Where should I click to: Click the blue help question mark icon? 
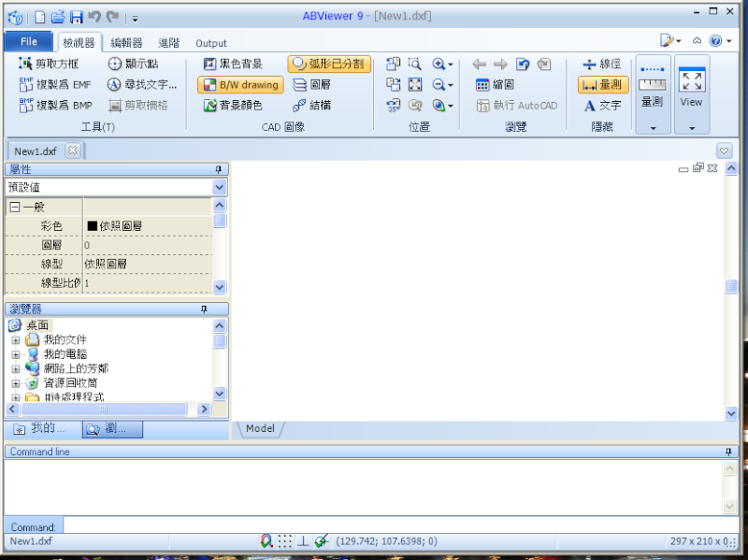715,41
